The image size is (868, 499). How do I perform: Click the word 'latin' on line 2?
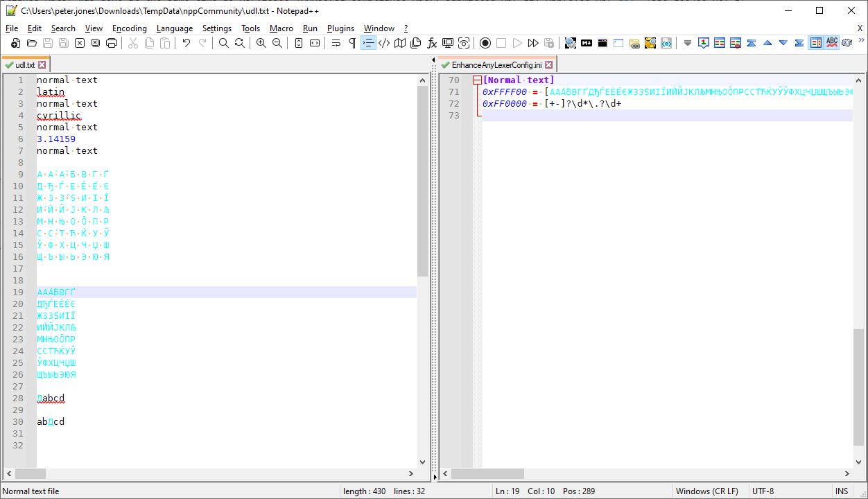point(51,91)
